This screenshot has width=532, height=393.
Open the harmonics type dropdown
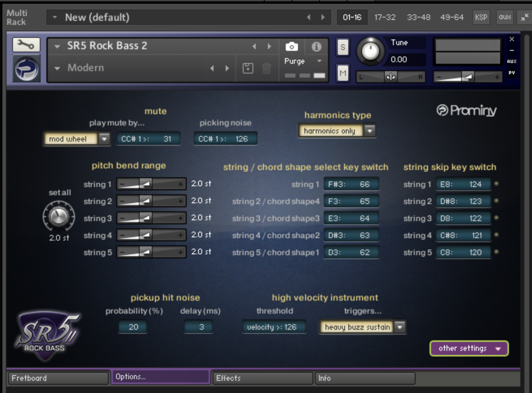[337, 131]
